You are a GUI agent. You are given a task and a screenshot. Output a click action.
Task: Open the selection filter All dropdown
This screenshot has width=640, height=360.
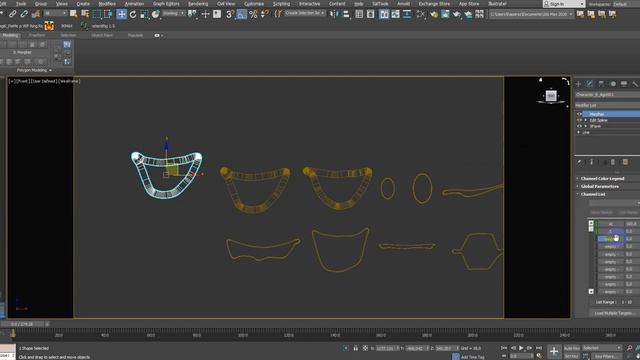pos(55,13)
